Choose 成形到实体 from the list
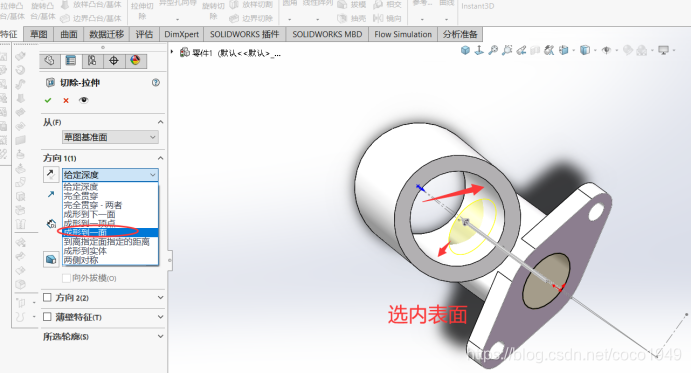Screen dimensions: 691x373 pyautogui.click(x=110, y=251)
